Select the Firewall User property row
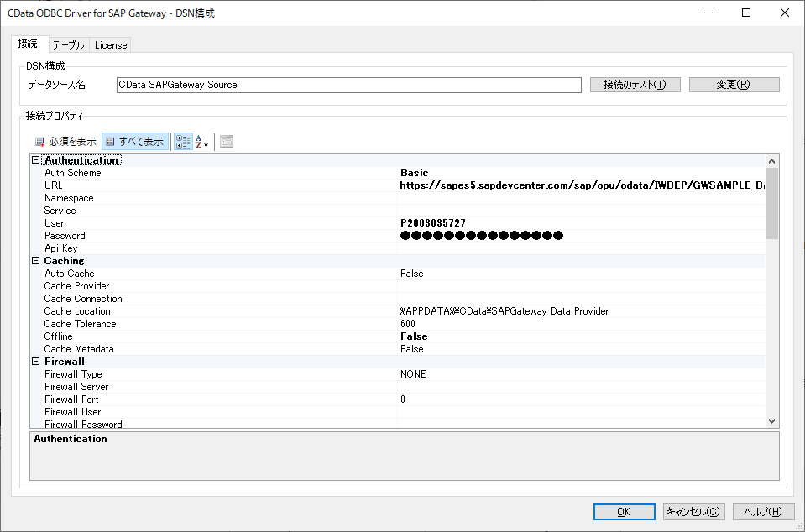The width and height of the screenshot is (805, 532). pos(404,411)
